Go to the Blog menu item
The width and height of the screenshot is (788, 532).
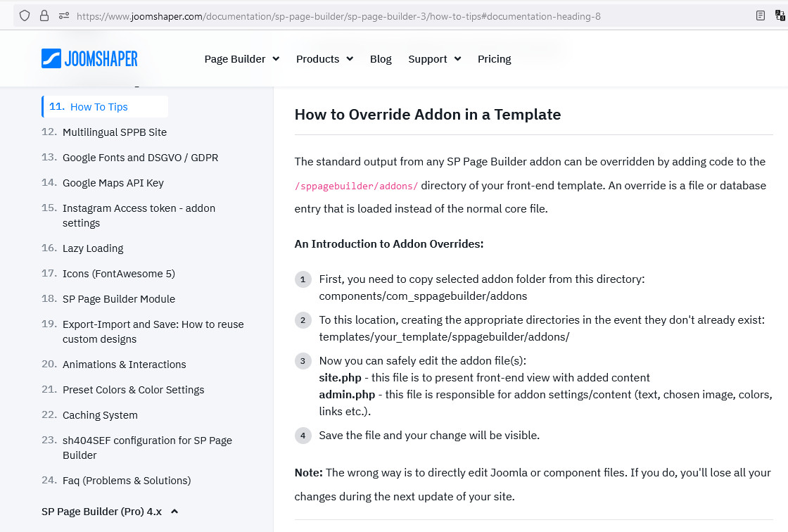(x=381, y=59)
